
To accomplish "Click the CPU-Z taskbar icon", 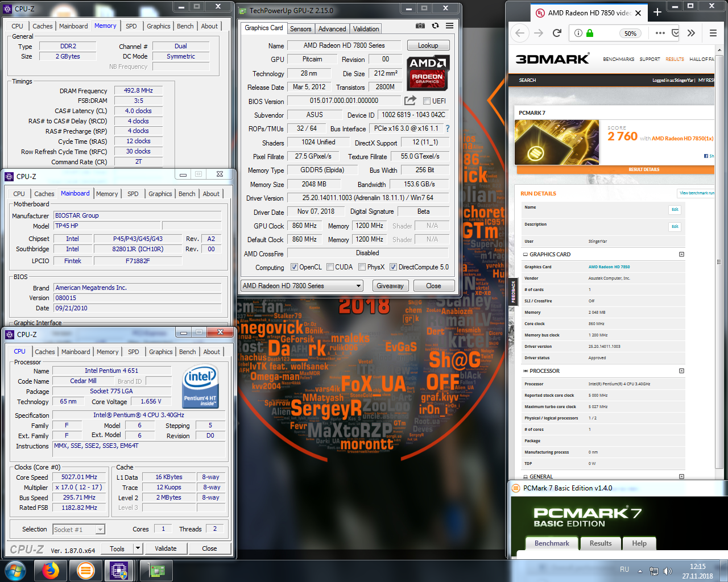I will 119,571.
